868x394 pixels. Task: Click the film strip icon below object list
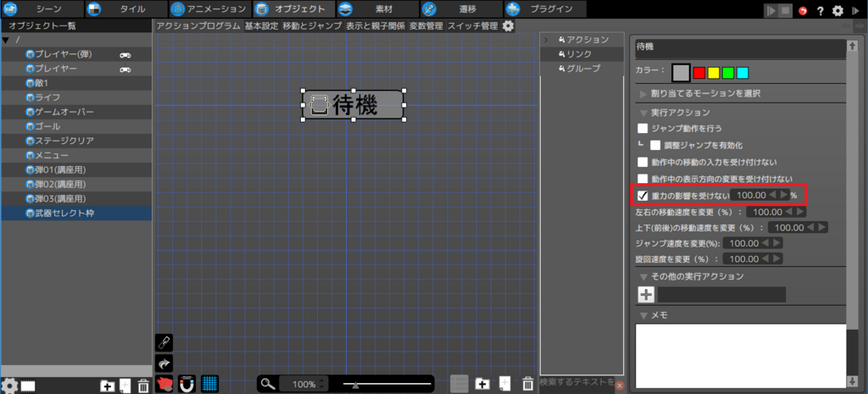click(x=28, y=386)
